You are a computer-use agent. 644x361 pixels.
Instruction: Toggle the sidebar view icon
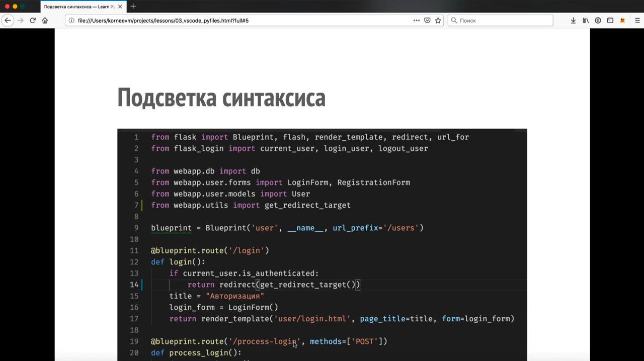click(610, 21)
